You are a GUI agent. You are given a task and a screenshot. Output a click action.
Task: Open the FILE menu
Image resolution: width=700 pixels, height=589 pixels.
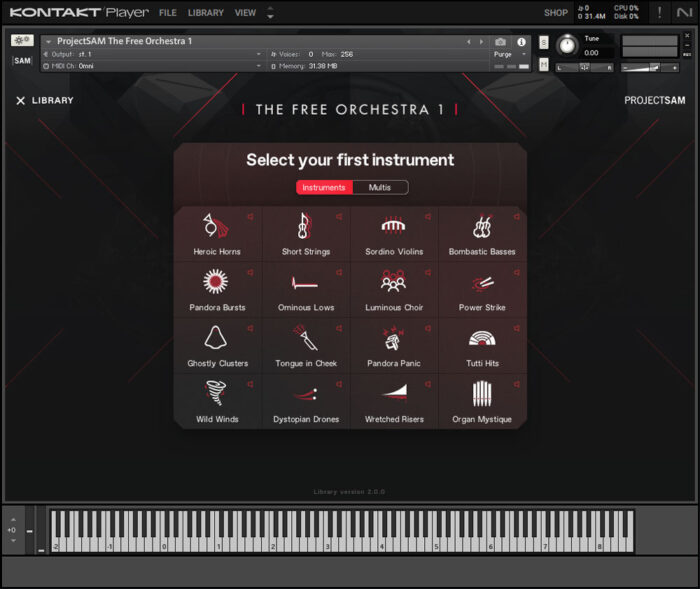point(168,13)
